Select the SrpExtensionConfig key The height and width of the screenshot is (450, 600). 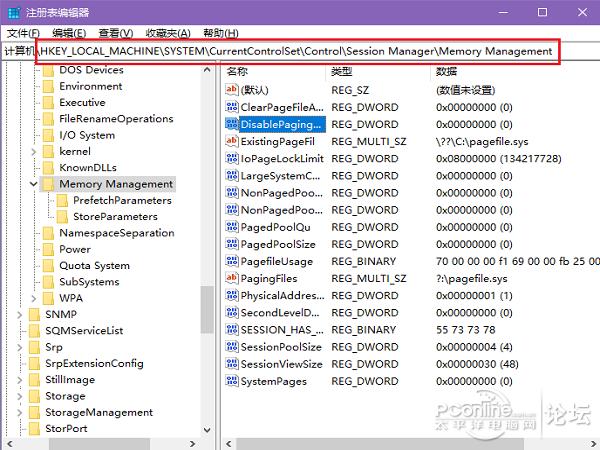tap(94, 364)
